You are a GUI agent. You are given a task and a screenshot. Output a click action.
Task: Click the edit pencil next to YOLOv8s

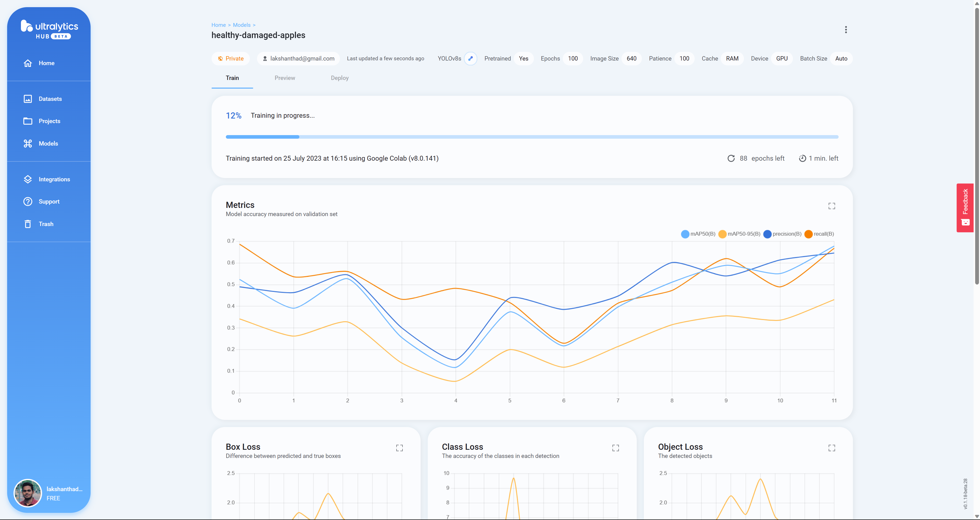pyautogui.click(x=471, y=59)
